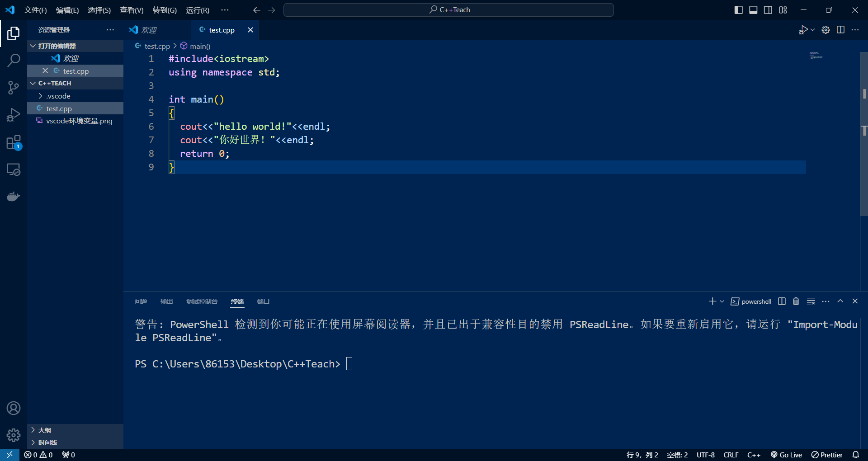Open the Docker view icon
Image resolution: width=868 pixels, height=461 pixels.
click(x=14, y=197)
